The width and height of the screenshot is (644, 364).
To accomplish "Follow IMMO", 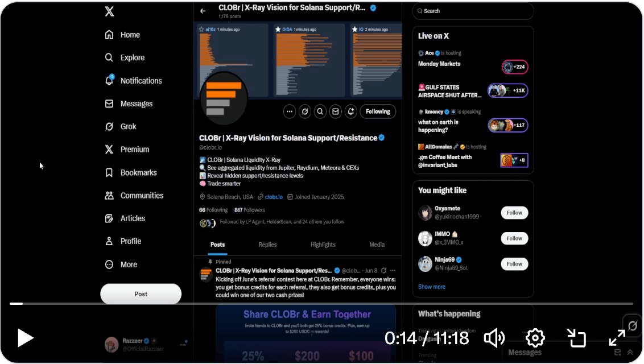I will (514, 238).
